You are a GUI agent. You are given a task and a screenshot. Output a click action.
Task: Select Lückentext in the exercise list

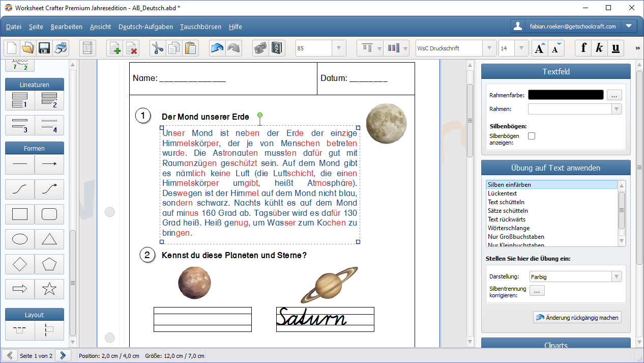click(502, 193)
